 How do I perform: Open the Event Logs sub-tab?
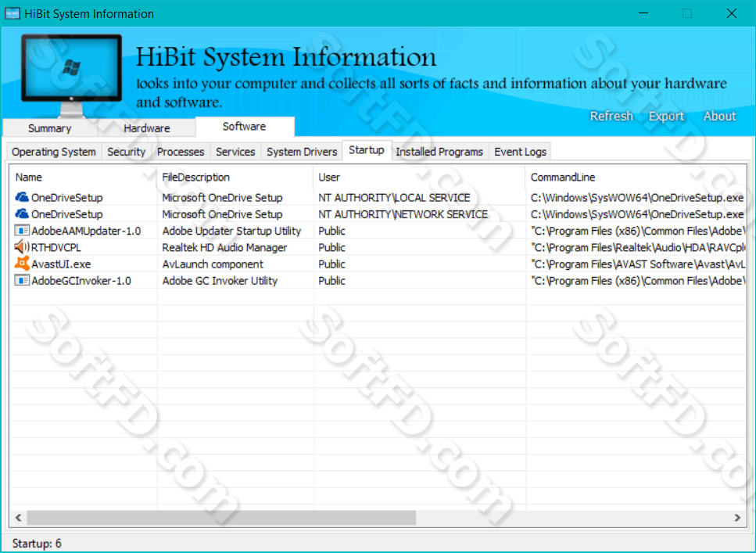(x=520, y=152)
